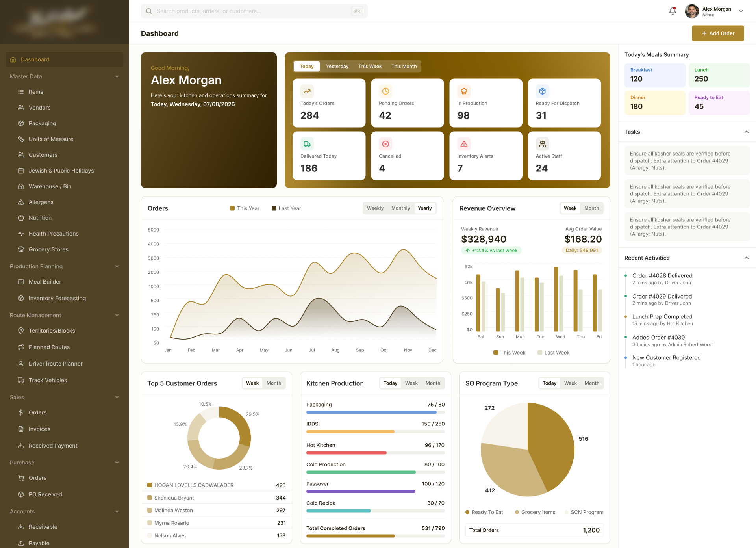Image resolution: width=756 pixels, height=548 pixels.
Task: Click the Items list icon in sidebar
Action: [x=21, y=92]
